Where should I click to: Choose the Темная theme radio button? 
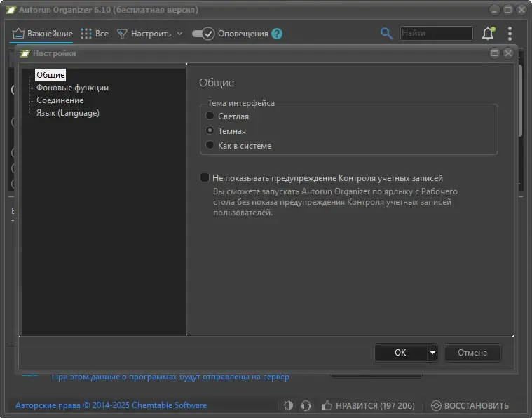point(210,130)
